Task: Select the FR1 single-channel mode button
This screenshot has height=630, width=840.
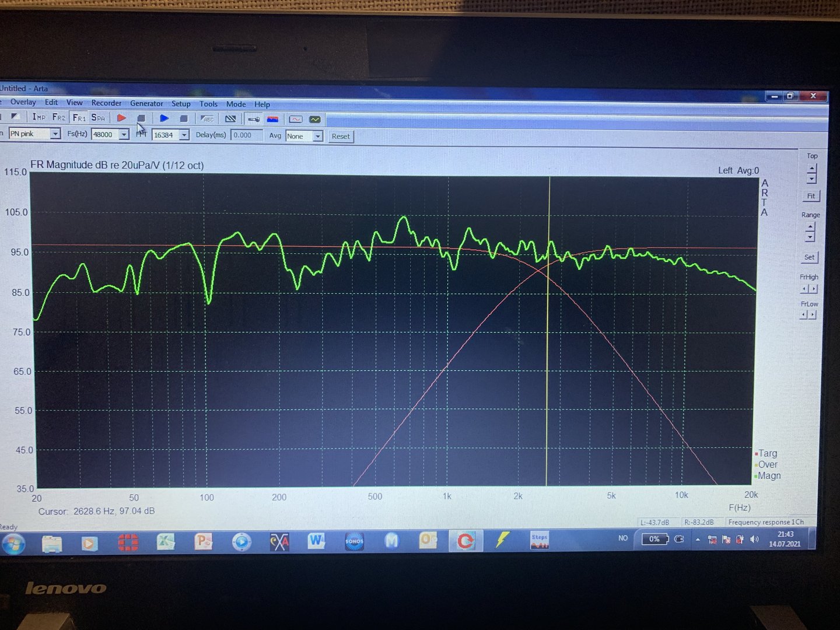Action: tap(79, 117)
